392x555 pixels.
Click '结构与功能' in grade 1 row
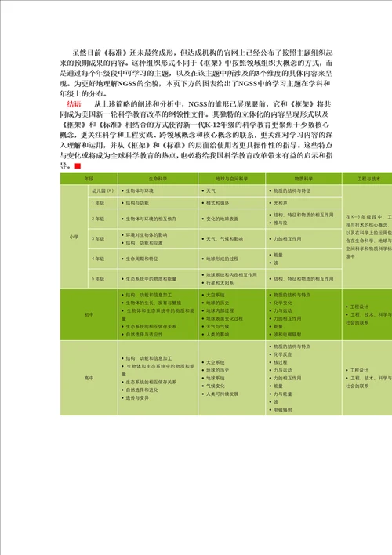pos(137,203)
